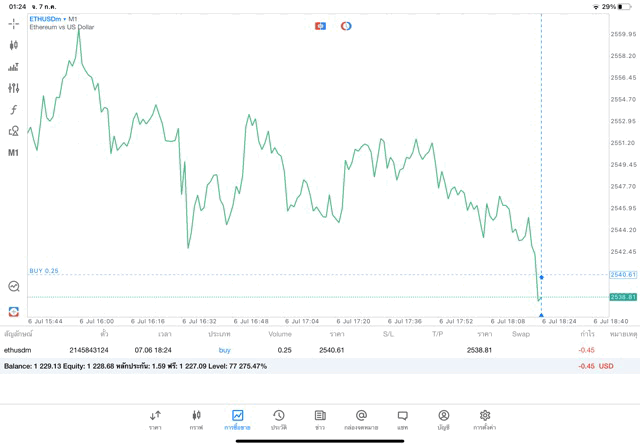Toggle the bottom-left chart panel icon
Screen dimensions: 640x447
(x=14, y=312)
